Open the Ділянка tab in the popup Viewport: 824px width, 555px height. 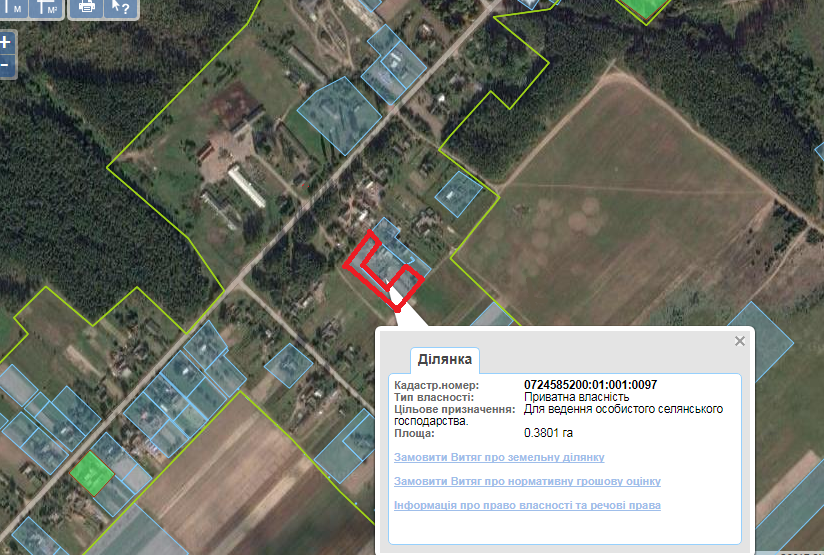coord(445,359)
